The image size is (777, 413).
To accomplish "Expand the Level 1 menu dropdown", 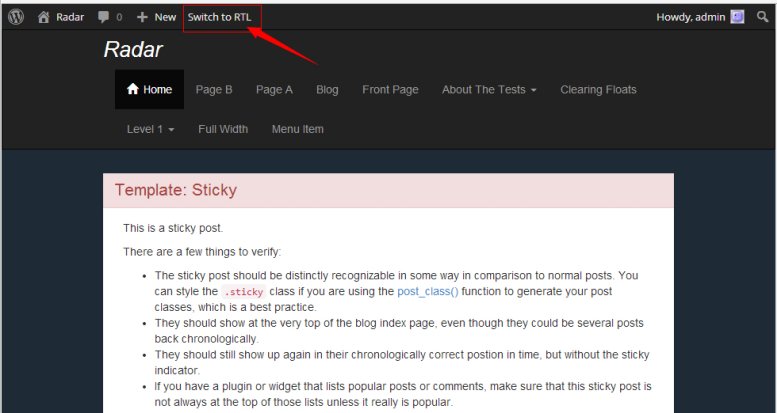I will click(x=150, y=129).
